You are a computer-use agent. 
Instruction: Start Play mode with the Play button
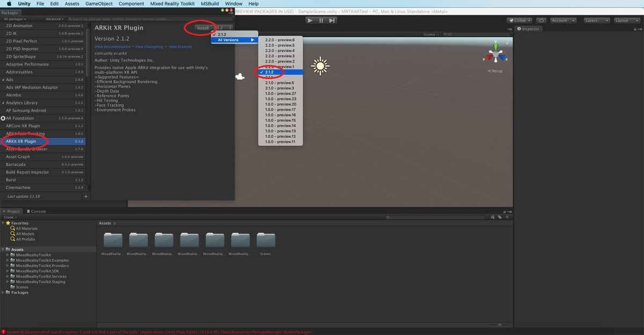point(310,20)
